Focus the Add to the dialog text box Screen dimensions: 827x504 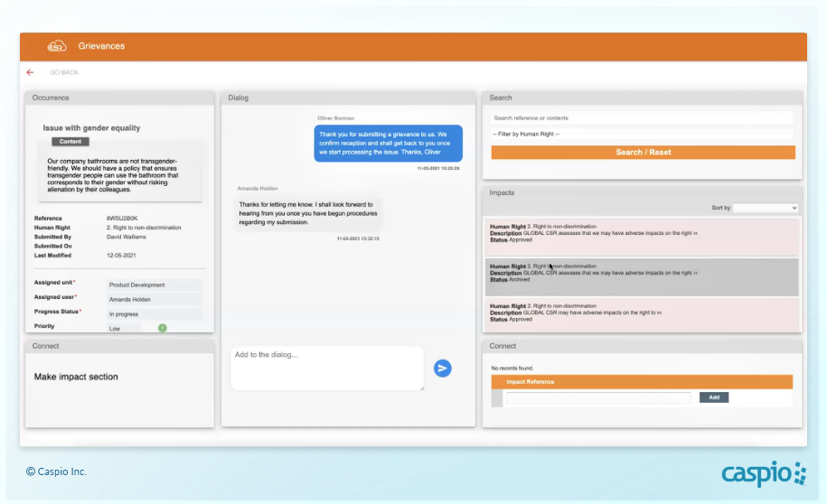click(326, 368)
